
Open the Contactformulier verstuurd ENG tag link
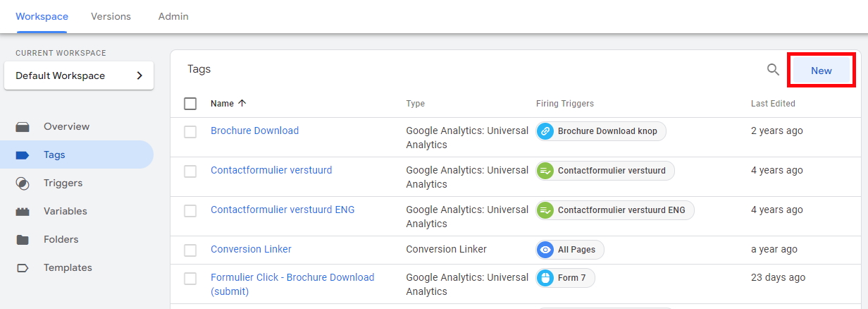(283, 210)
